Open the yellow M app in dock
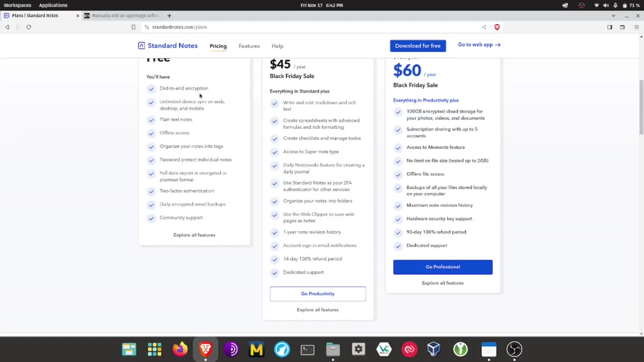 tap(257, 349)
